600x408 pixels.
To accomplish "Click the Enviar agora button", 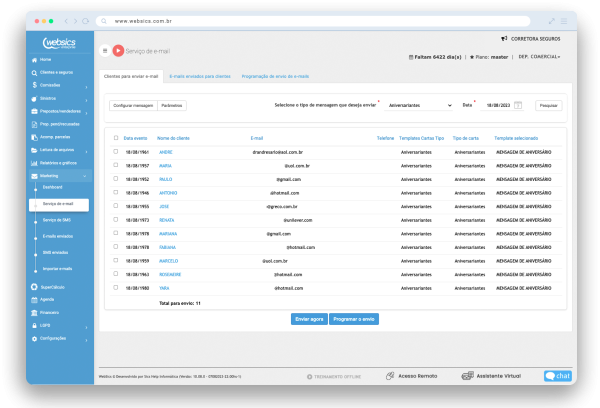I will [309, 319].
